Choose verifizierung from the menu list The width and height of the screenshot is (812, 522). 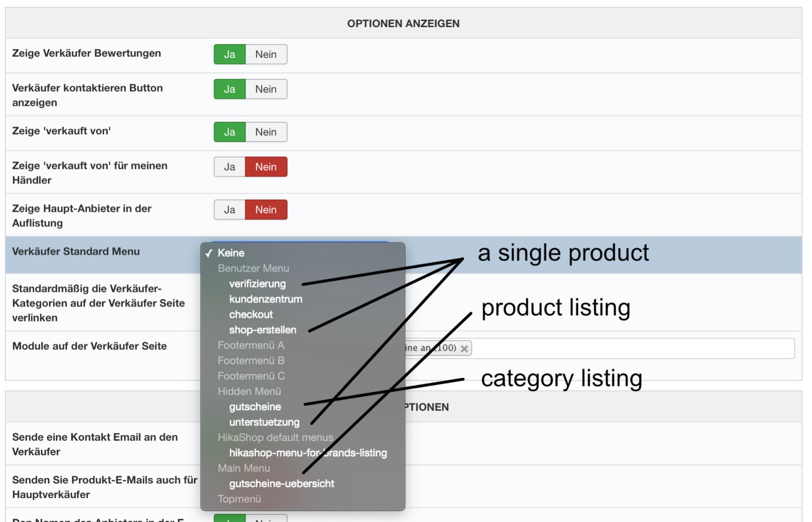(x=257, y=284)
